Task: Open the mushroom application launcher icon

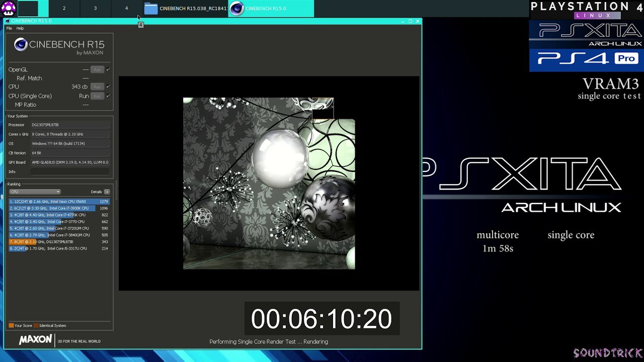Action: pyautogui.click(x=8, y=8)
